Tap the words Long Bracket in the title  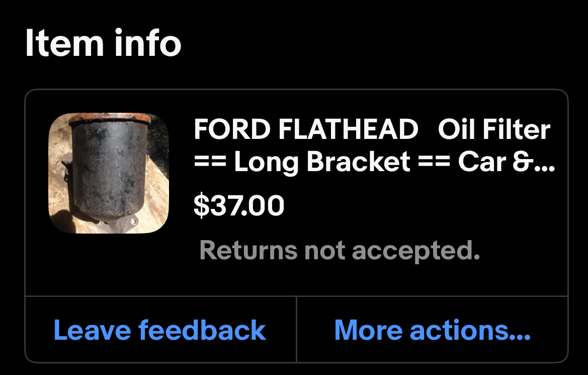click(x=321, y=162)
